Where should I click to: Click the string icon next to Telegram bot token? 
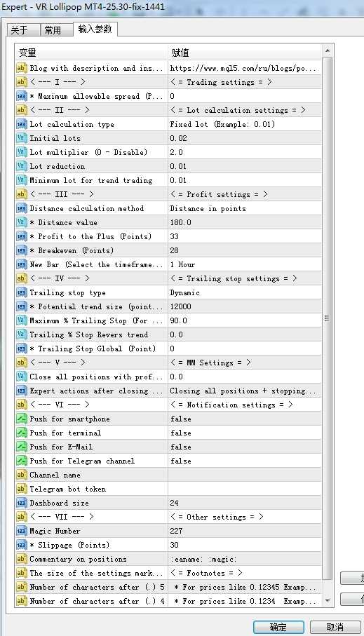pyautogui.click(x=21, y=489)
